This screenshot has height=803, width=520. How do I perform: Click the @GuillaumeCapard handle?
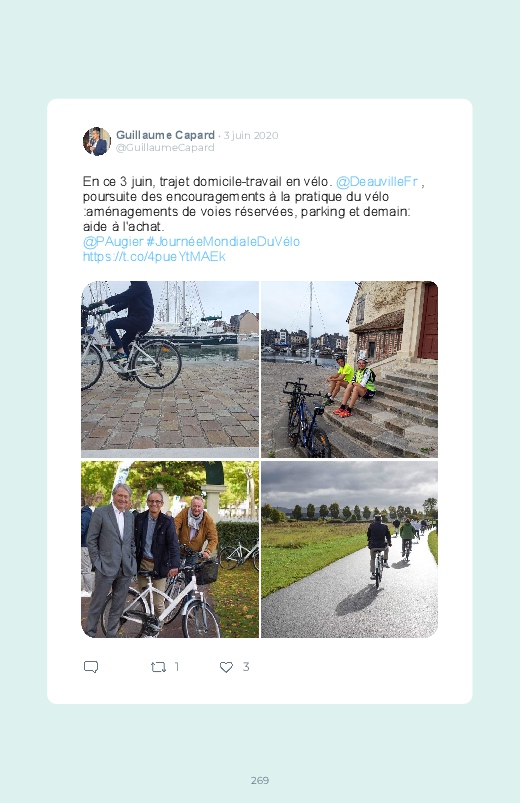(x=165, y=147)
